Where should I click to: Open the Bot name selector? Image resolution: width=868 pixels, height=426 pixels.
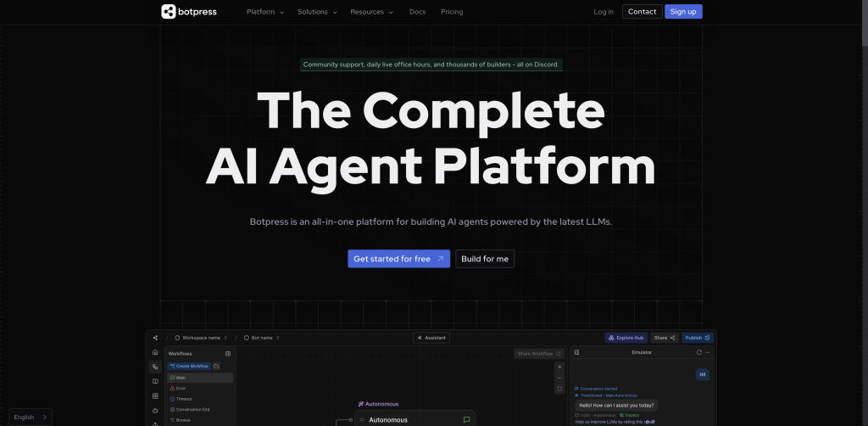(262, 338)
